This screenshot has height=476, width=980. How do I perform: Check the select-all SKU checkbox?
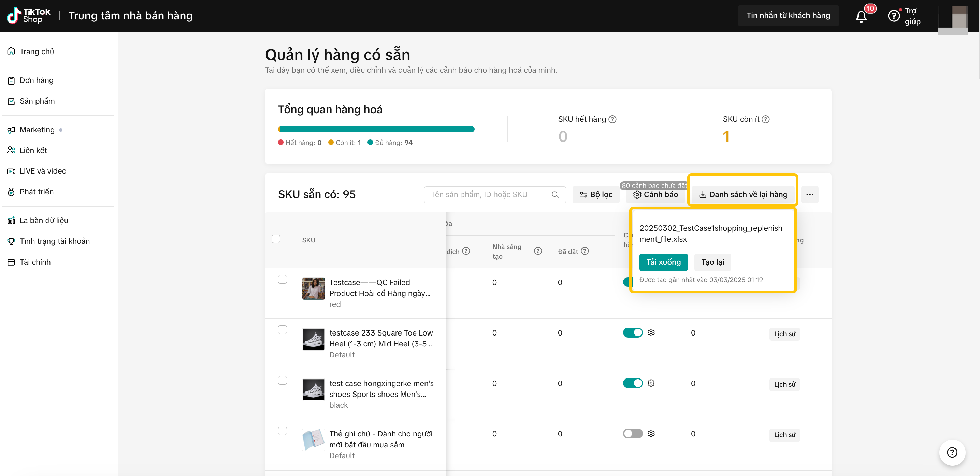coord(276,239)
